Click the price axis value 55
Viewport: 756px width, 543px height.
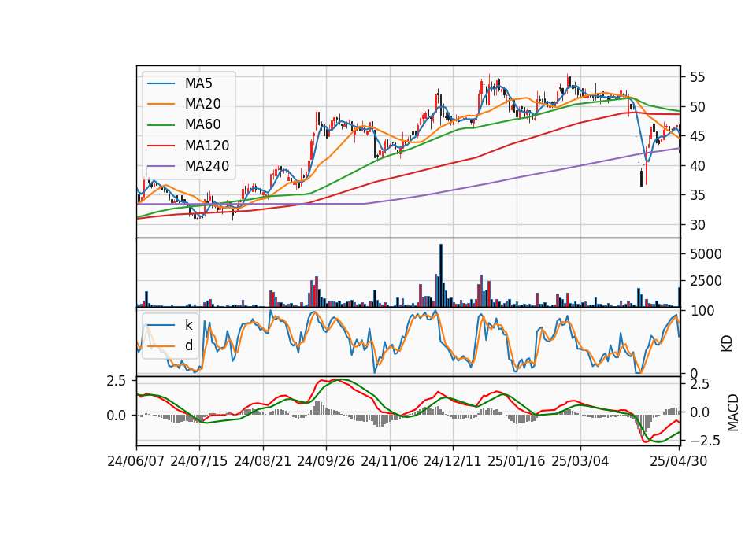pos(697,77)
